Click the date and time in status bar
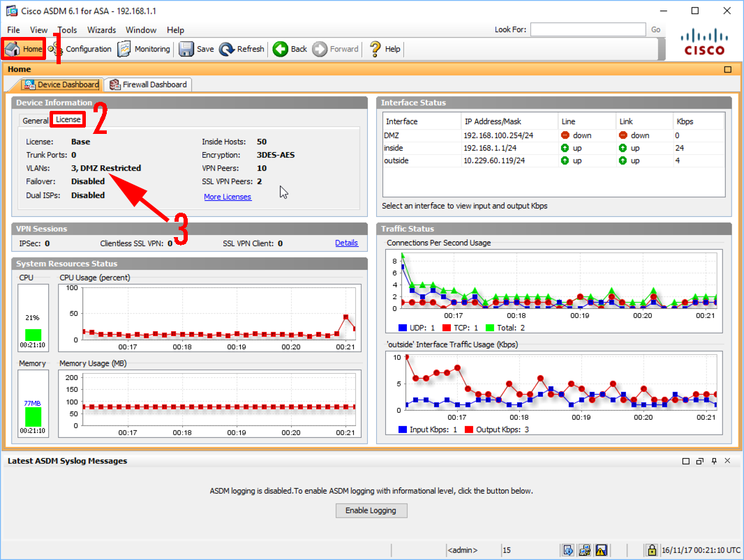Image resolution: width=744 pixels, height=560 pixels. click(701, 550)
